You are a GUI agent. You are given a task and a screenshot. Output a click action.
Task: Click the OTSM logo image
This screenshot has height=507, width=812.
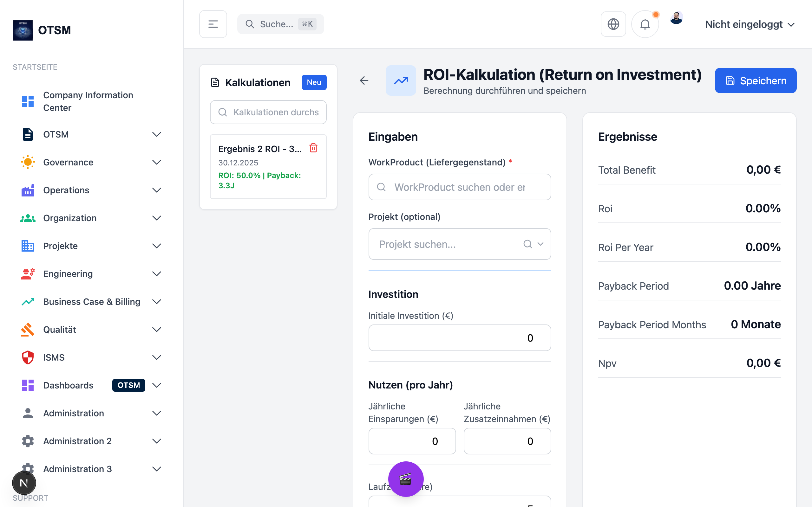pos(23,30)
